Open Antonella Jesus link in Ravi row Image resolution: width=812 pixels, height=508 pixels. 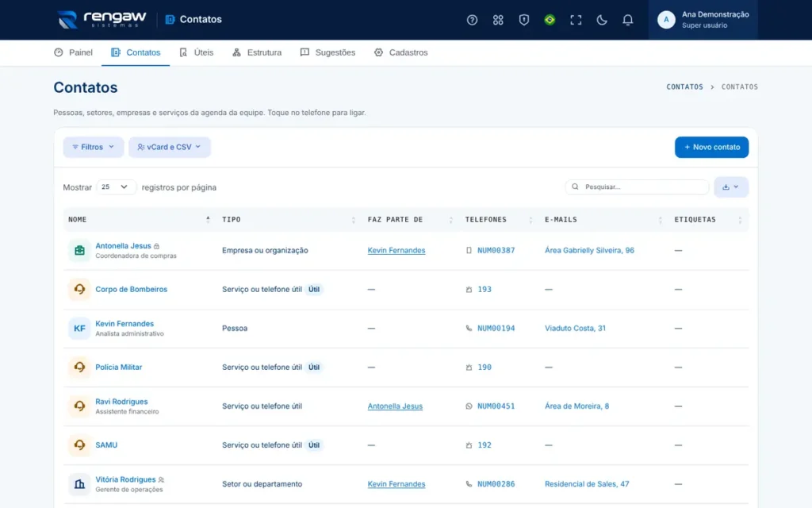tap(395, 406)
